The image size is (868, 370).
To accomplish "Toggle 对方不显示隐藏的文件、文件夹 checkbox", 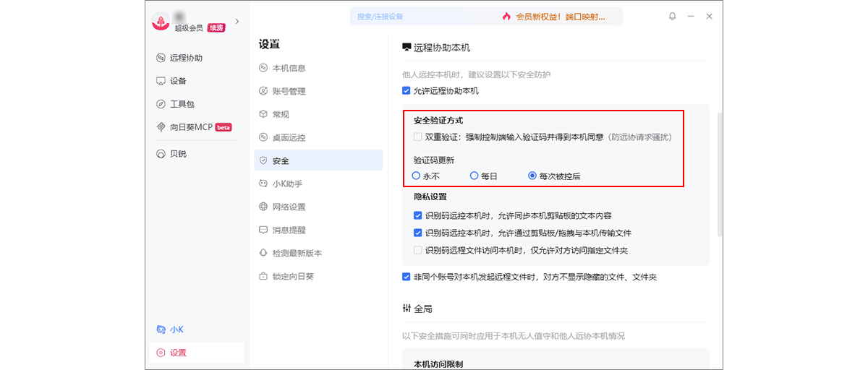I will 406,277.
